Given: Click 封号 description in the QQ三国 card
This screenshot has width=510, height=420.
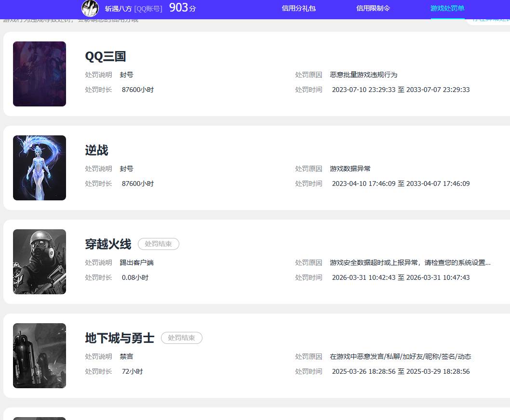Looking at the screenshot, I should (x=126, y=75).
